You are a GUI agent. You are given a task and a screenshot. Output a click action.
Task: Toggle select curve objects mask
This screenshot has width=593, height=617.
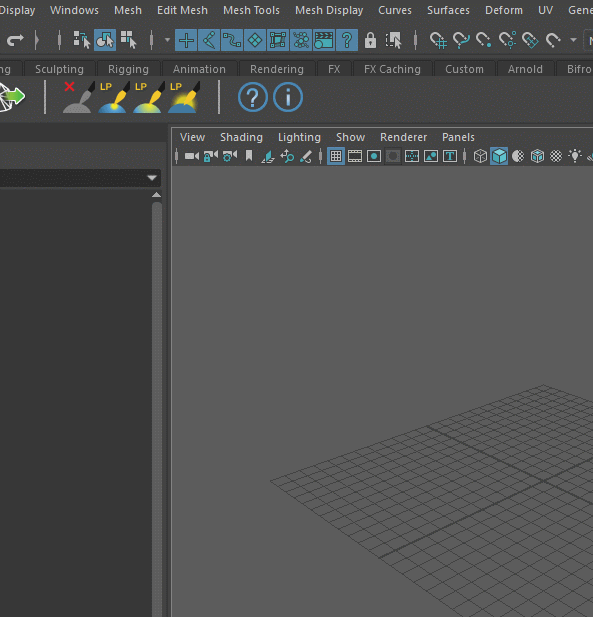click(232, 40)
